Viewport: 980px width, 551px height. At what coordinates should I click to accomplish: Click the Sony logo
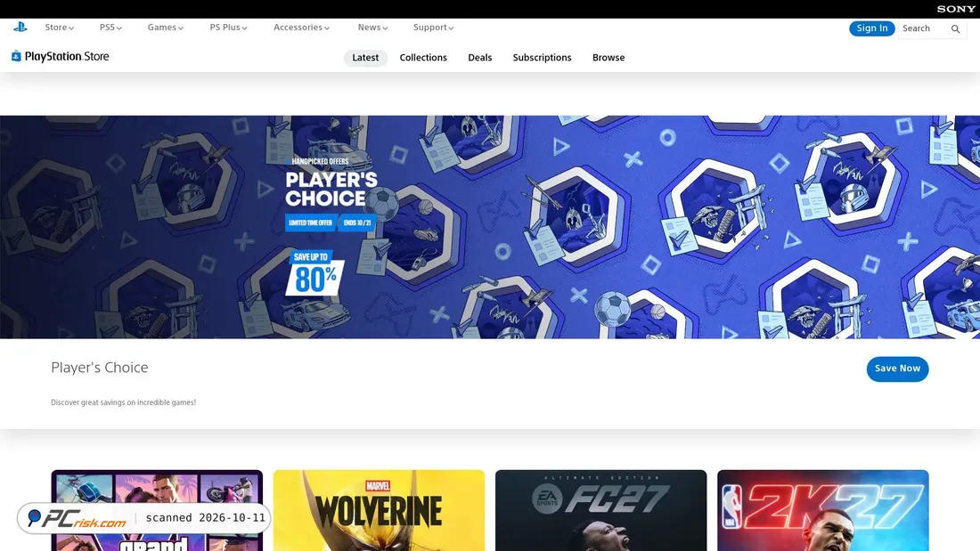coord(956,9)
